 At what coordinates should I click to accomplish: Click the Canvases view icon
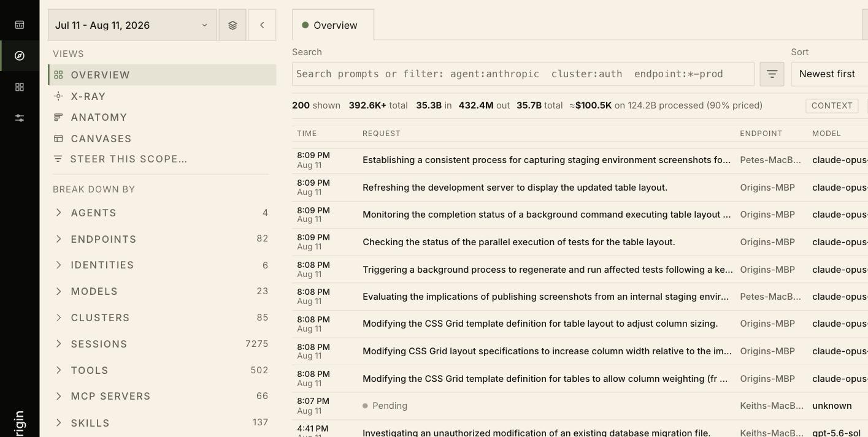pos(58,139)
